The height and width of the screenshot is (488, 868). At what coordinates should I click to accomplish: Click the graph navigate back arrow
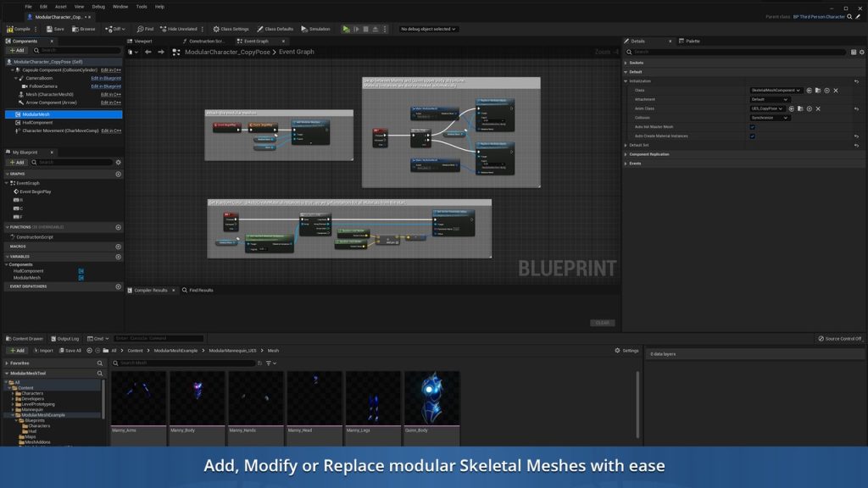coord(147,52)
